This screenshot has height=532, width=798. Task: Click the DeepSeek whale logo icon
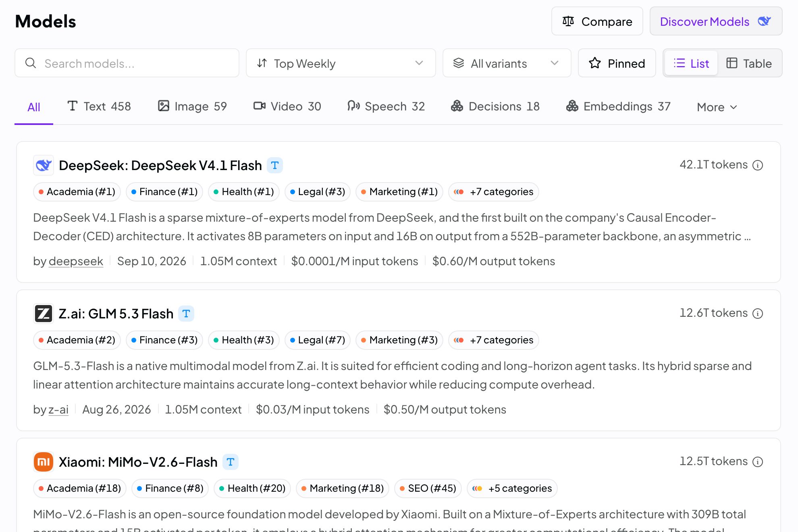click(x=44, y=165)
